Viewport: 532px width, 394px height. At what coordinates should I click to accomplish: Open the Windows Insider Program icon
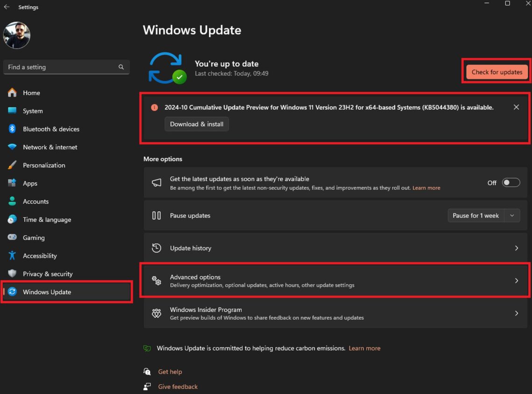pyautogui.click(x=156, y=313)
